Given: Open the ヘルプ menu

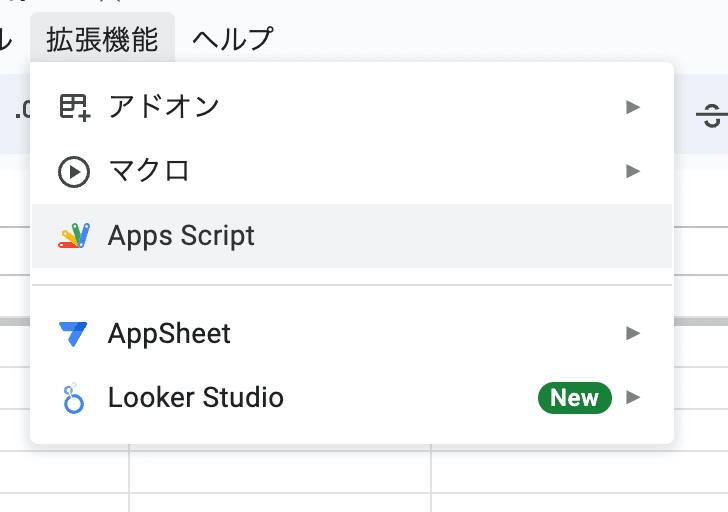Looking at the screenshot, I should pos(233,39).
